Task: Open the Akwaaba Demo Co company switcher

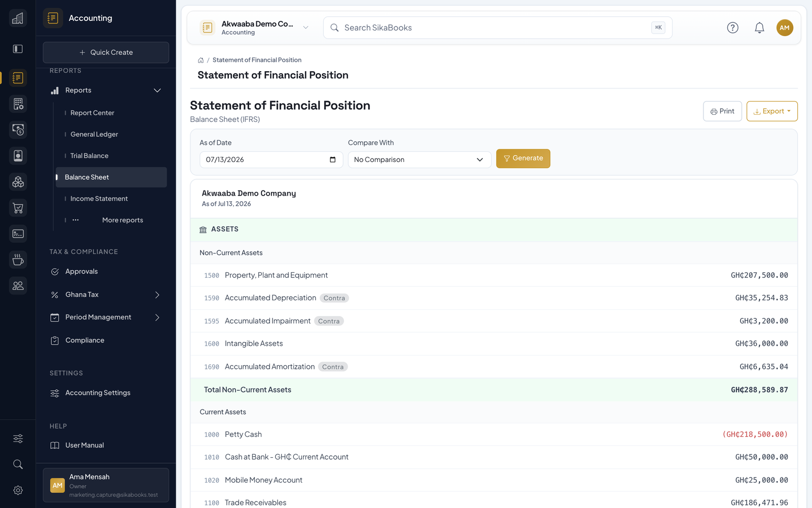Action: tap(255, 27)
